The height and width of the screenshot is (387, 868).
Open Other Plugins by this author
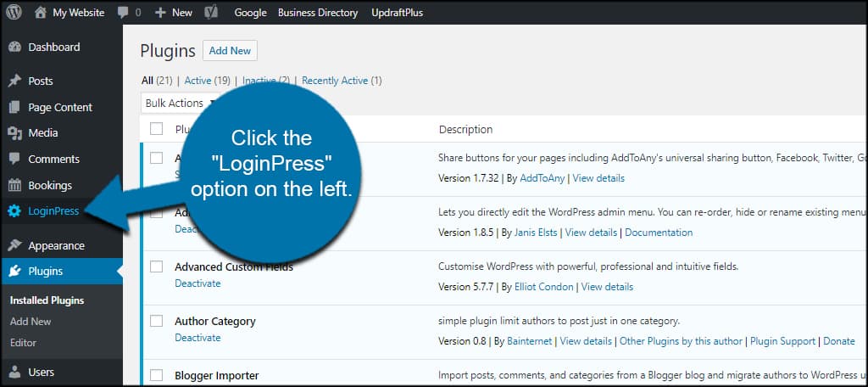(x=681, y=341)
